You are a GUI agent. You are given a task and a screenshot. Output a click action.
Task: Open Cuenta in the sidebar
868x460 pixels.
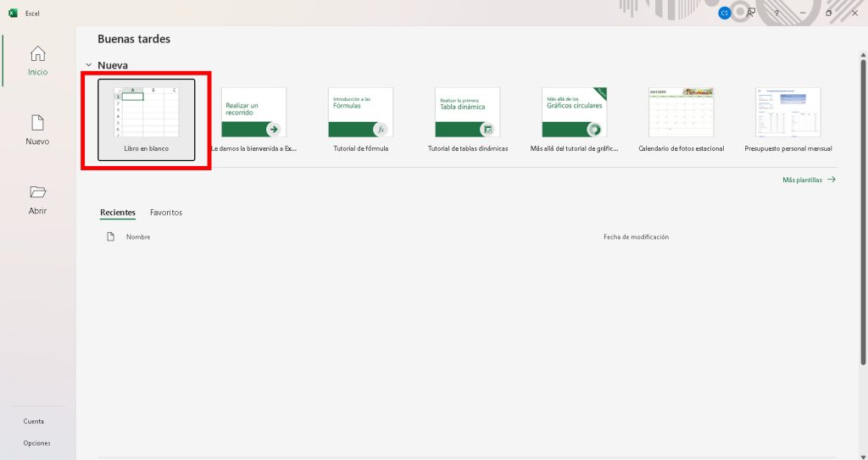click(x=34, y=421)
